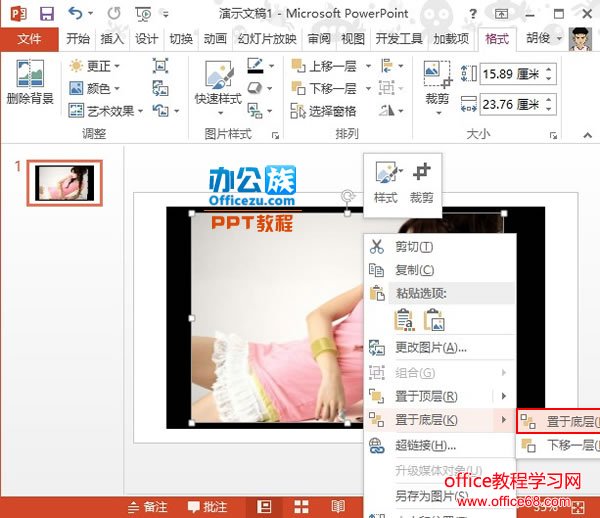Viewport: 600px width, 518px height.
Task: Expand Send Backward (下移一层) dropdown arrow
Action: (368, 89)
